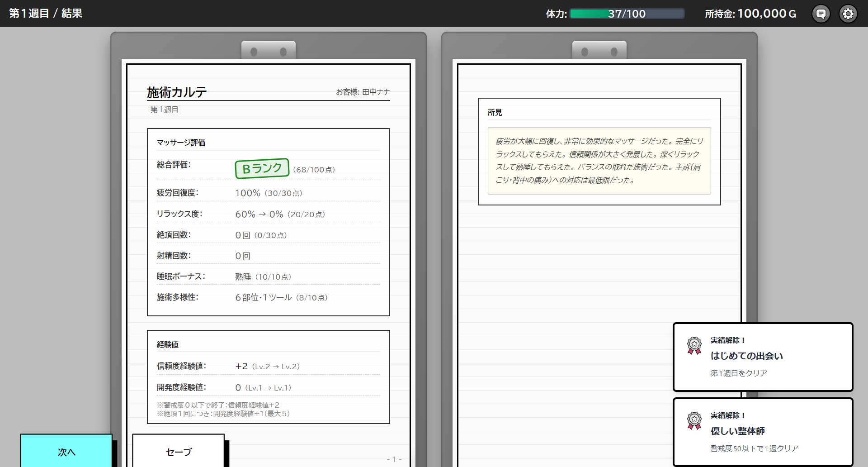Screen dimensions: 868x467
Task: Click the 所持金 100,000 G display
Action: [x=750, y=14]
